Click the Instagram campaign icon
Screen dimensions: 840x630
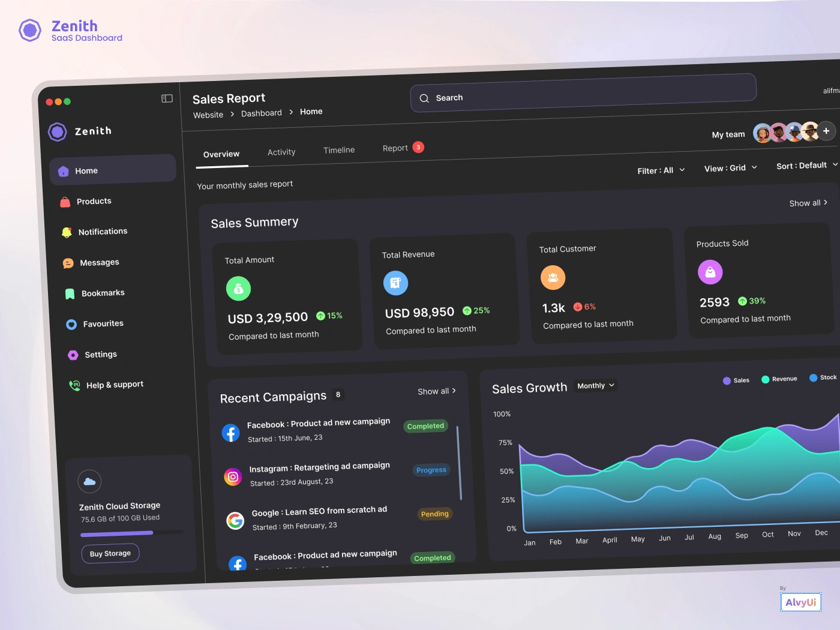(x=233, y=477)
